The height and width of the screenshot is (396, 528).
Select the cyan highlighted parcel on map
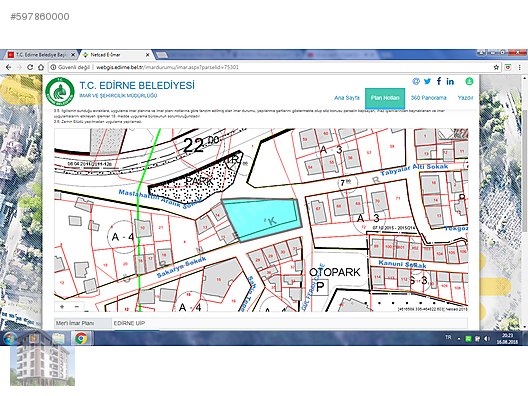(261, 219)
